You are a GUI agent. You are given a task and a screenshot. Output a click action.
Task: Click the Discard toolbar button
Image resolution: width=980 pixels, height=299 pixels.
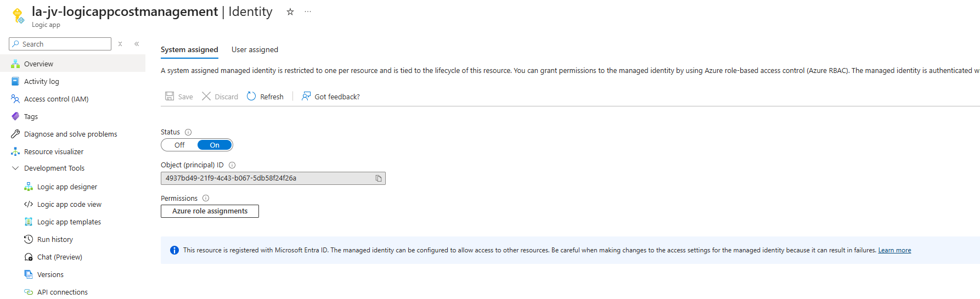coord(220,97)
